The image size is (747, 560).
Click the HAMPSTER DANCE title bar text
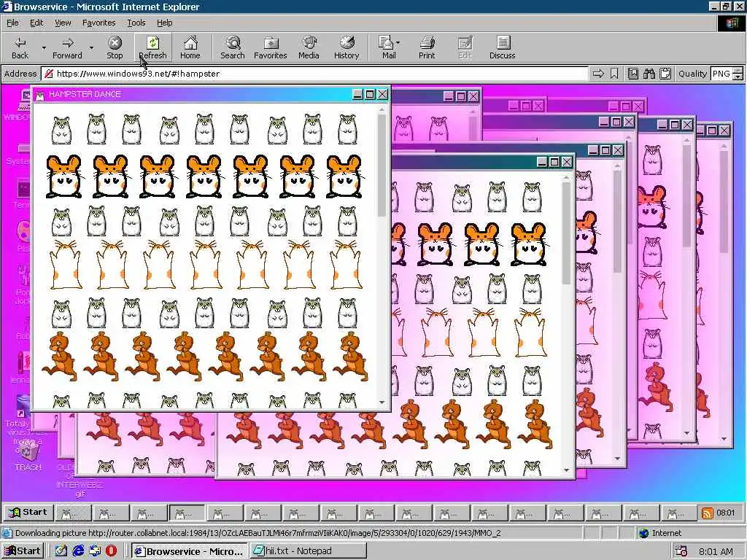85,94
